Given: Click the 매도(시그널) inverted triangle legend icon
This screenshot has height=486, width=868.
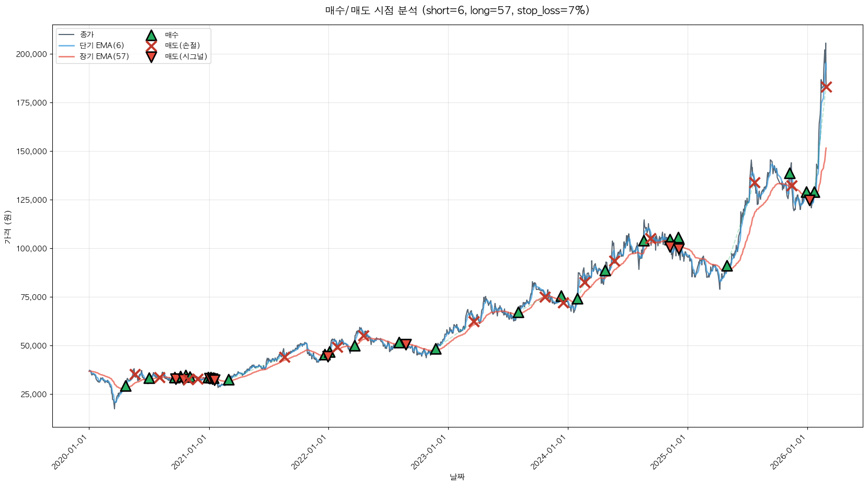Looking at the screenshot, I should pyautogui.click(x=151, y=56).
